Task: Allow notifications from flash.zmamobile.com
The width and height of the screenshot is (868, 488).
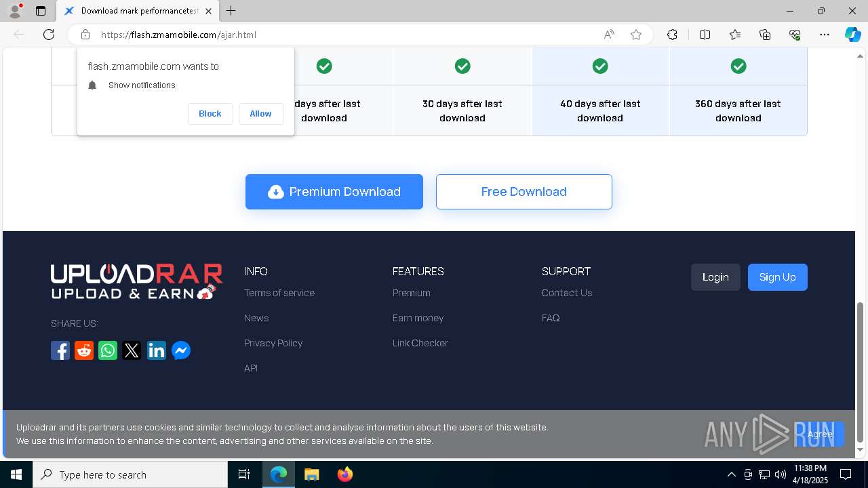Action: point(260,114)
